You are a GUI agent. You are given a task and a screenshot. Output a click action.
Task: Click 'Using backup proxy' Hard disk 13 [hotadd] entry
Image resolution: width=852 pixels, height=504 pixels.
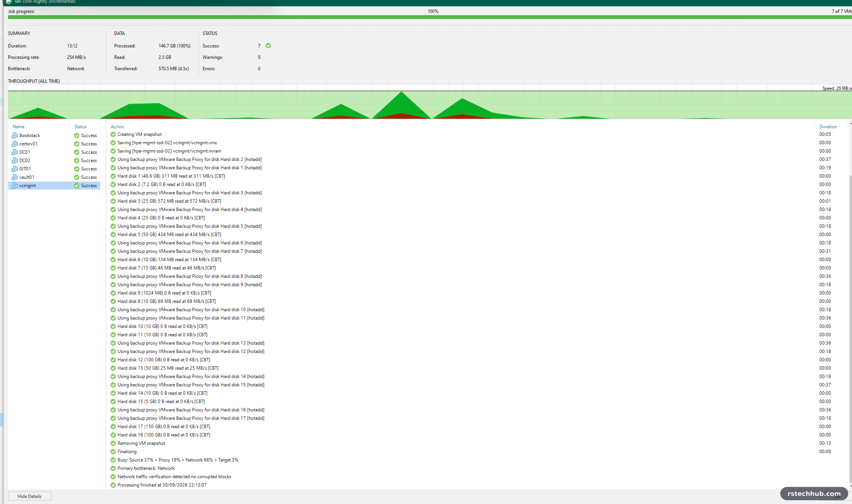(x=191, y=343)
